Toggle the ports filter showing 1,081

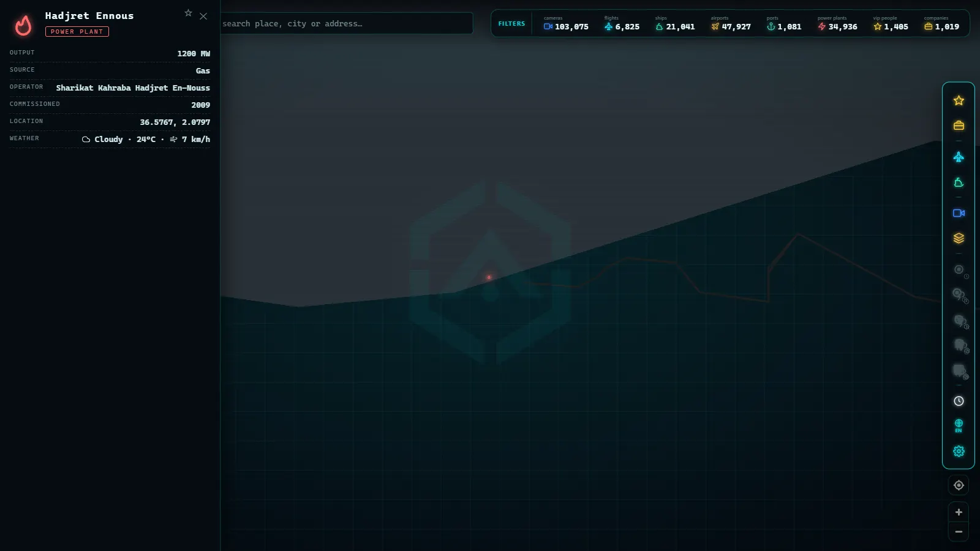784,24
